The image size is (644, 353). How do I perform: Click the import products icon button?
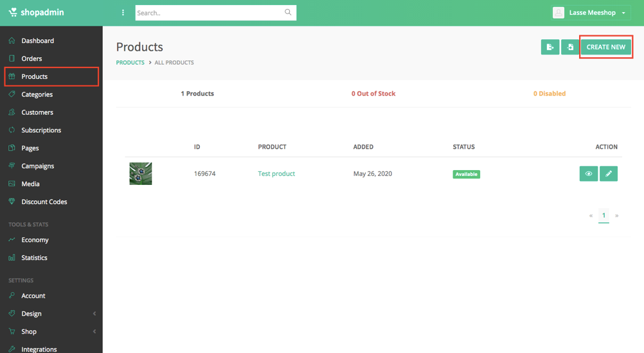click(570, 47)
